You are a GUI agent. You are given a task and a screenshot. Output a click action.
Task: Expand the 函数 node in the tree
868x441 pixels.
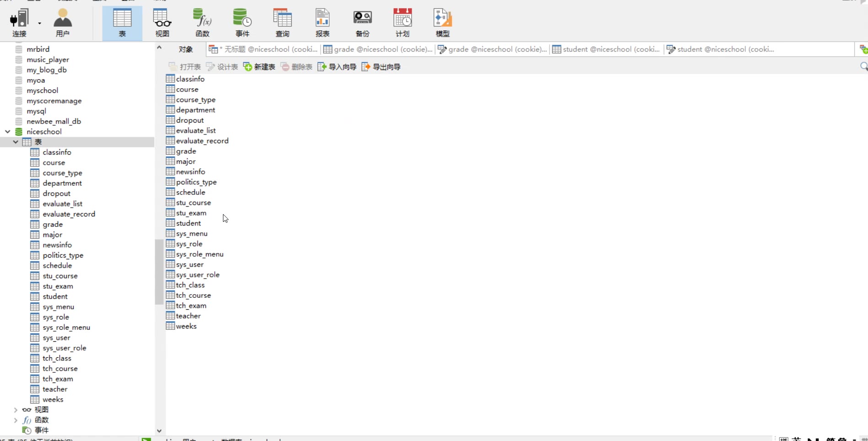click(16, 420)
